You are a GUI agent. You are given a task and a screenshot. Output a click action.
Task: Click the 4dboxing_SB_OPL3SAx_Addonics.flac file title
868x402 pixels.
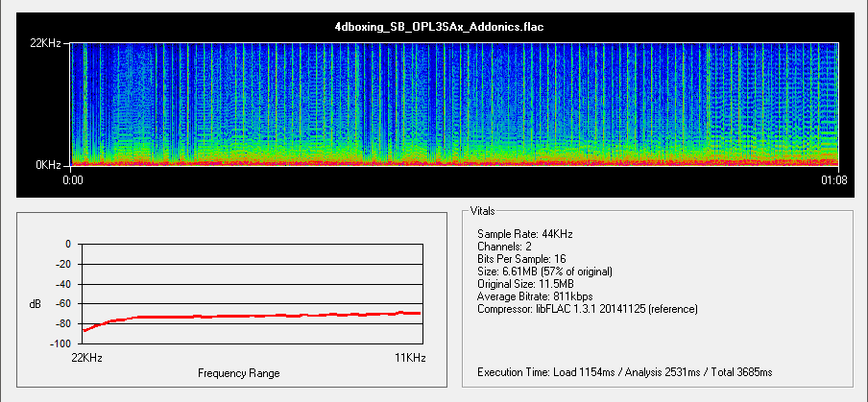tap(432, 27)
